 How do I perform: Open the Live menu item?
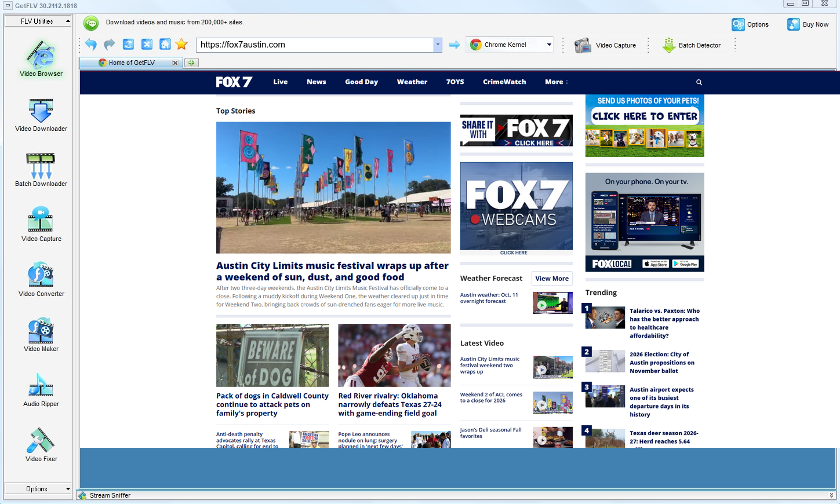click(281, 82)
